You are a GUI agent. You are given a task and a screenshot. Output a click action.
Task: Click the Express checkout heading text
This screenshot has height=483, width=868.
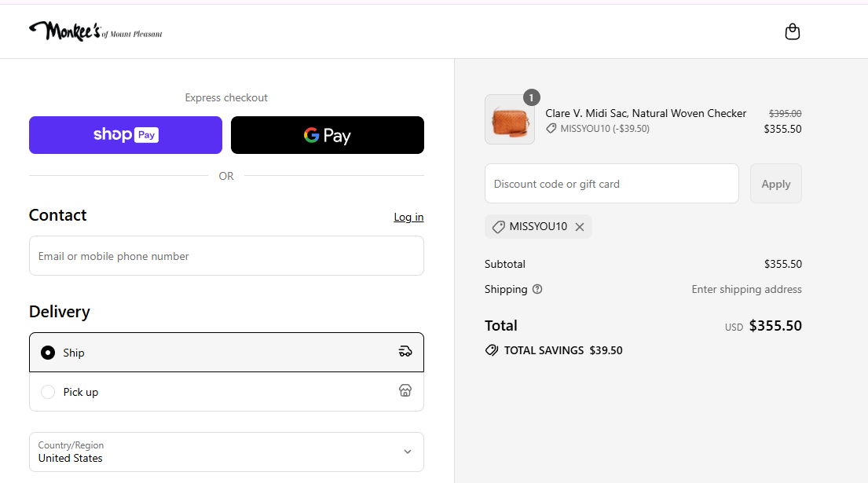(x=226, y=98)
